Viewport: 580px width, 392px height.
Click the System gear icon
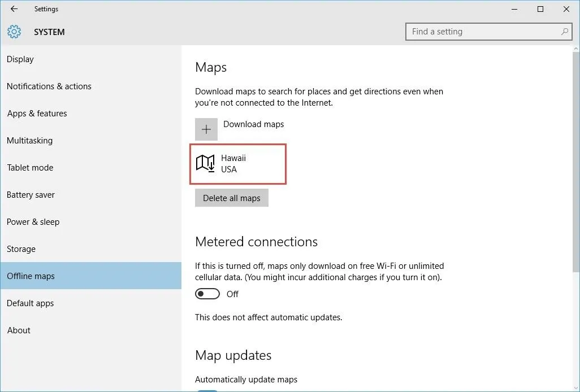coord(14,32)
